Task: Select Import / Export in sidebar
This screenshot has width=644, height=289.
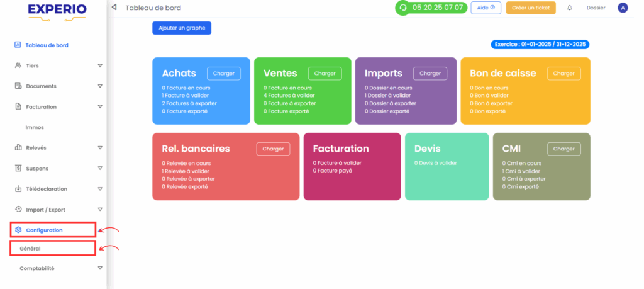Action: 45,210
